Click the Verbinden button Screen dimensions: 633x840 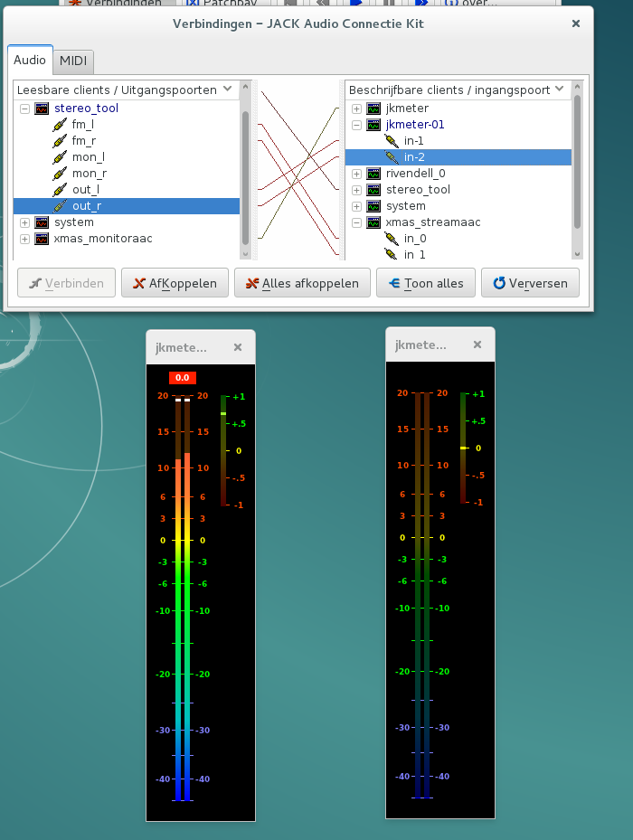tap(66, 283)
